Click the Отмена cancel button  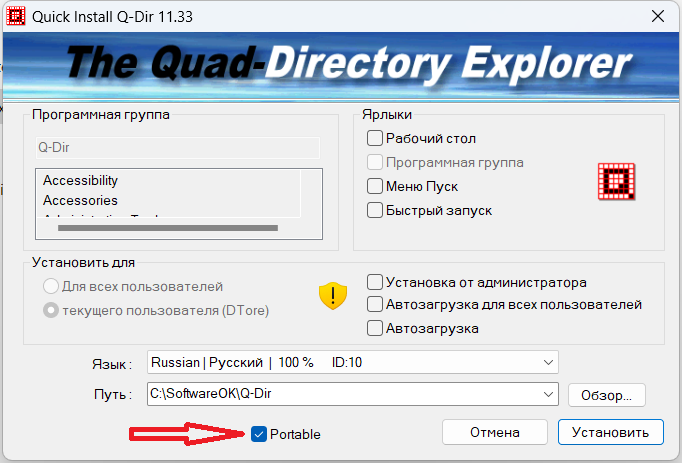(x=495, y=432)
